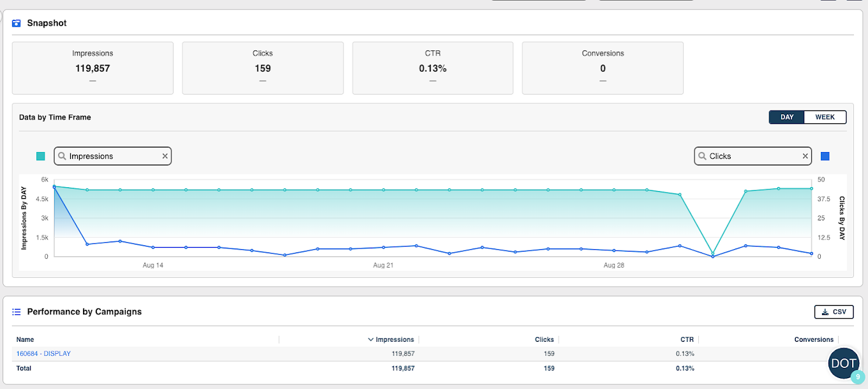Image resolution: width=868 pixels, height=389 pixels.
Task: Click the Performance by Campaigns list icon
Action: [x=17, y=312]
